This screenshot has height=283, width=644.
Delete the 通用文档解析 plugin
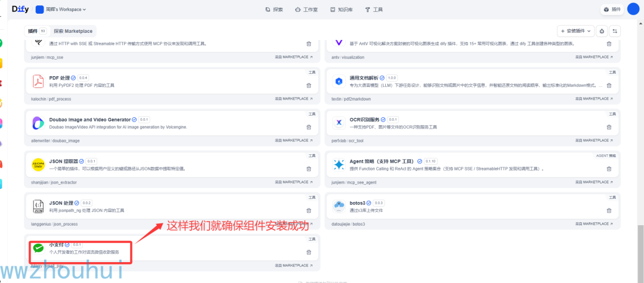point(609,85)
